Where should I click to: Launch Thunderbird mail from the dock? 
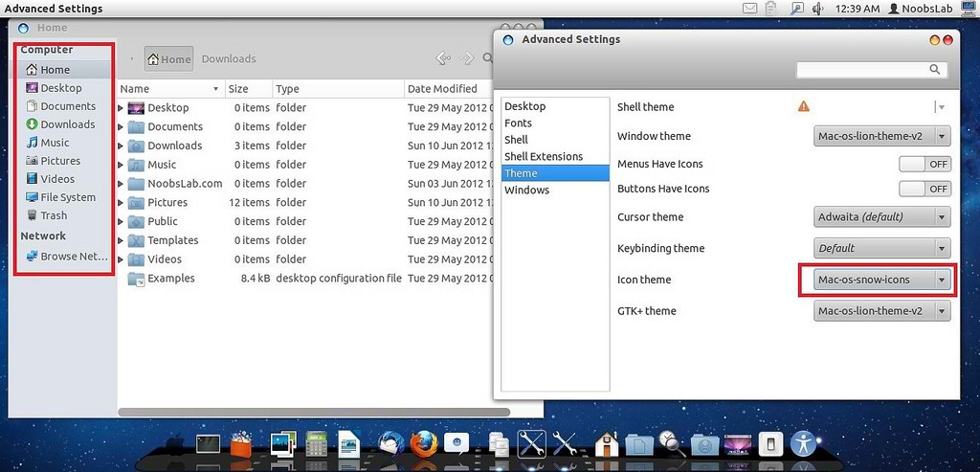click(x=390, y=444)
